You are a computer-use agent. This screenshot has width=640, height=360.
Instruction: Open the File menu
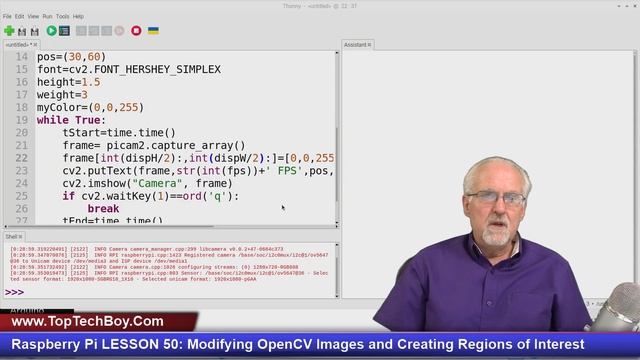[7, 16]
